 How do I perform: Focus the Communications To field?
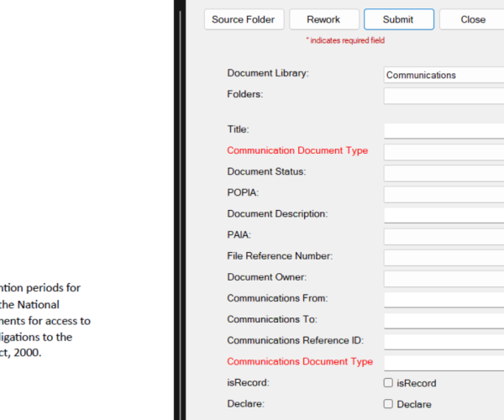coord(444,321)
